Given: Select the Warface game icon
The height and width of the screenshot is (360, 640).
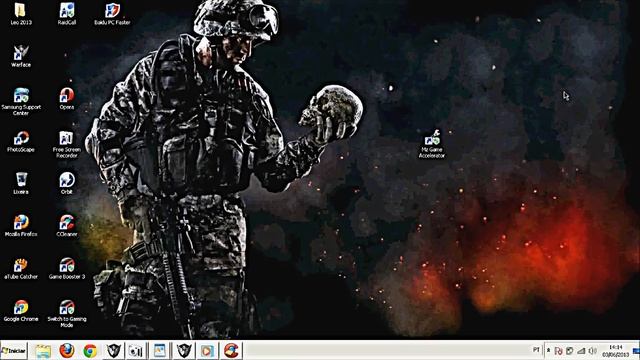Looking at the screenshot, I should click(21, 56).
